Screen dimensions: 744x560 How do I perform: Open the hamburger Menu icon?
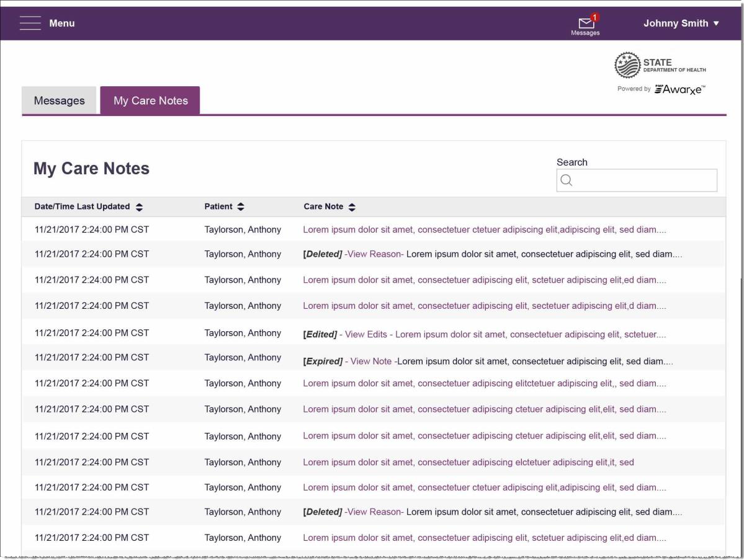click(30, 23)
